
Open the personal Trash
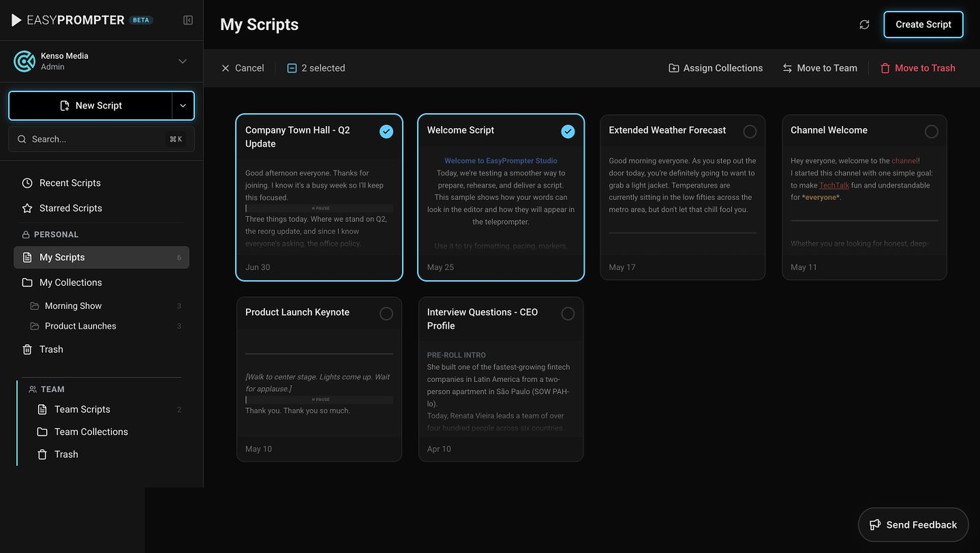coord(102,349)
